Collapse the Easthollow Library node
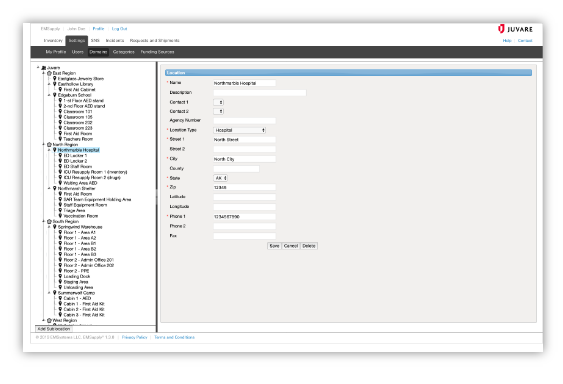The width and height of the screenshot is (563, 384). click(x=49, y=84)
